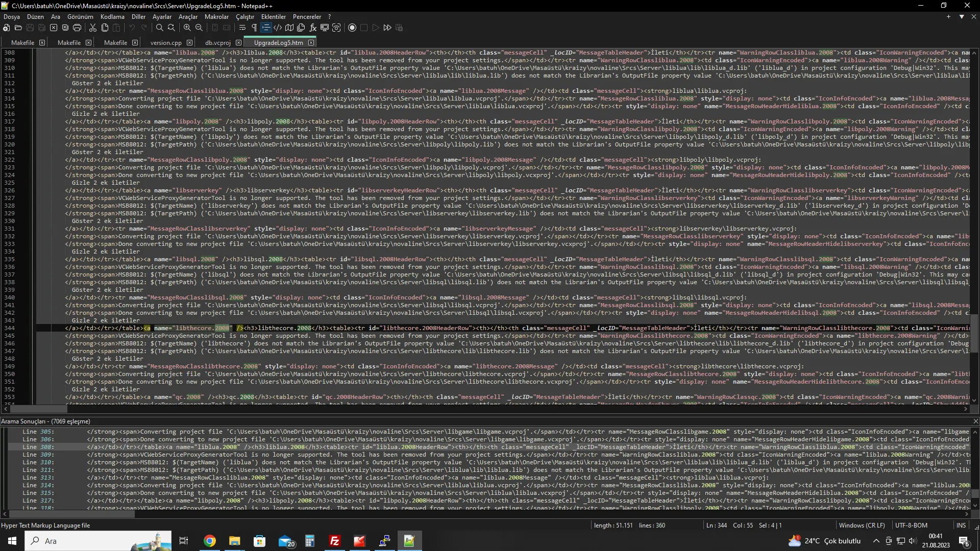Open the Function List (fx) icon
980x551 pixels.
(313, 28)
